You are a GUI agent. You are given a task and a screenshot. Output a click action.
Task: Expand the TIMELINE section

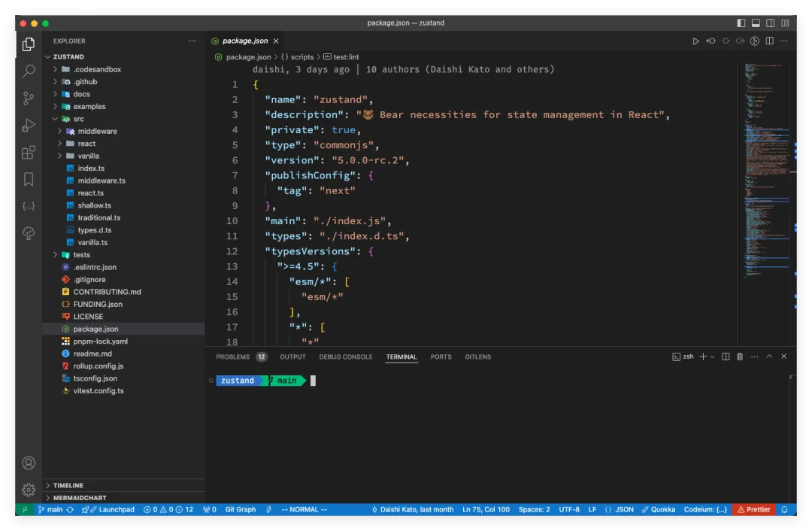point(123,485)
